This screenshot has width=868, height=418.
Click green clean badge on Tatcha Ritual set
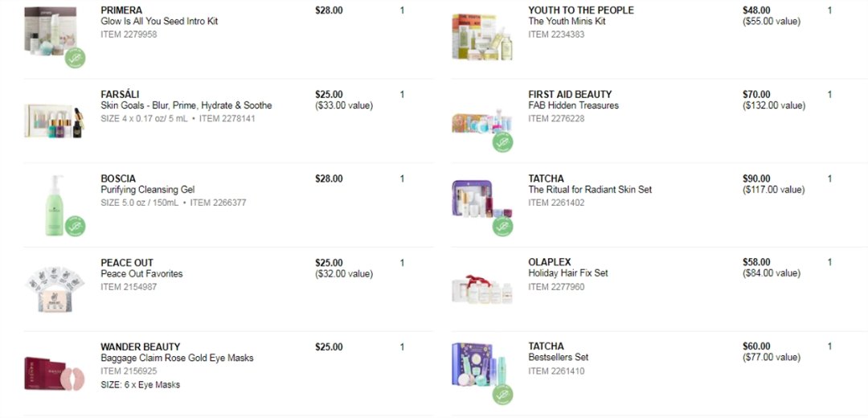(503, 226)
